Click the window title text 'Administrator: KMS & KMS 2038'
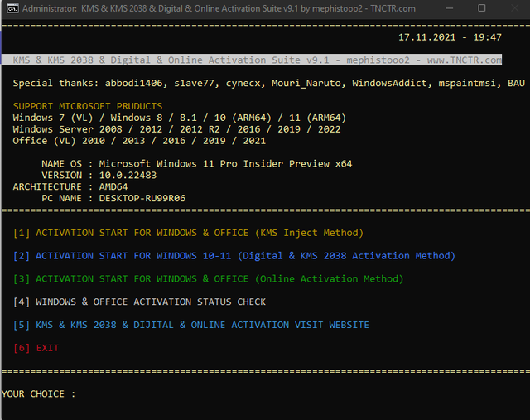530x420 pixels. tap(219, 8)
